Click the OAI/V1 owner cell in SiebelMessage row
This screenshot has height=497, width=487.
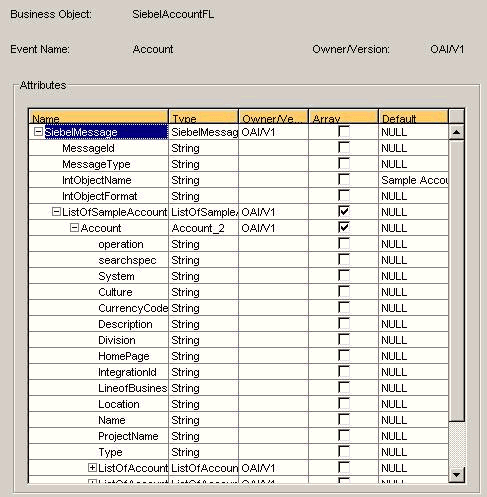tap(274, 132)
